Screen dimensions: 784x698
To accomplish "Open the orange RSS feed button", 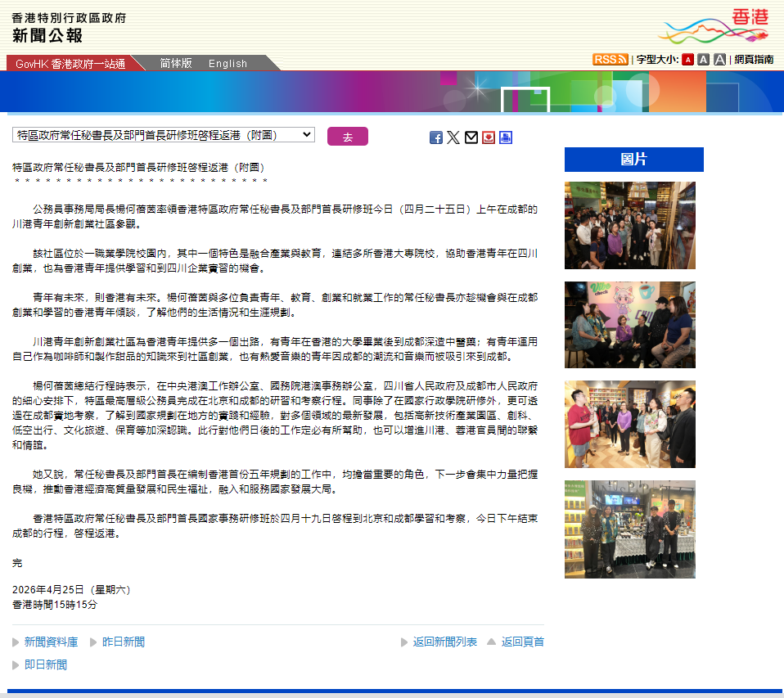I will [611, 59].
